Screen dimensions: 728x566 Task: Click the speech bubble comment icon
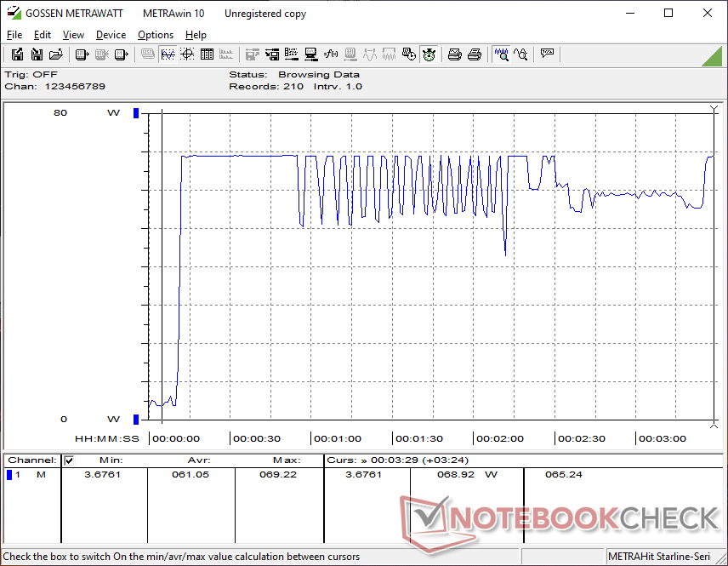(547, 54)
